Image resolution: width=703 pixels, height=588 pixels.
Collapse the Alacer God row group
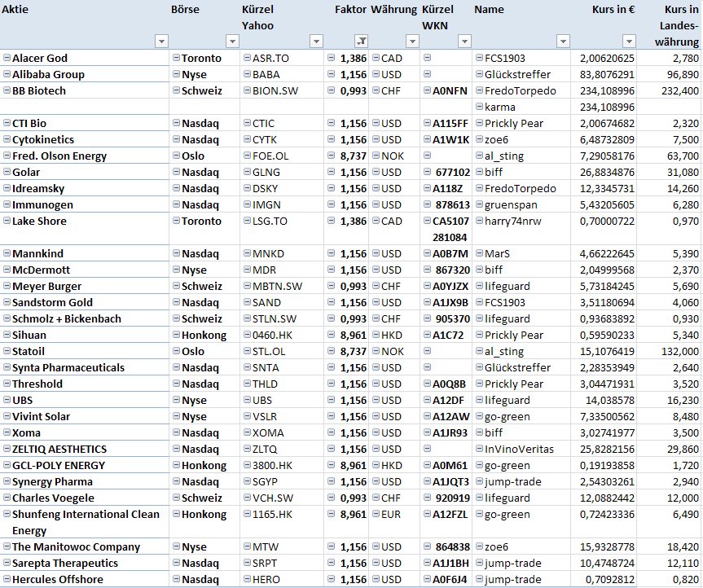[7, 58]
